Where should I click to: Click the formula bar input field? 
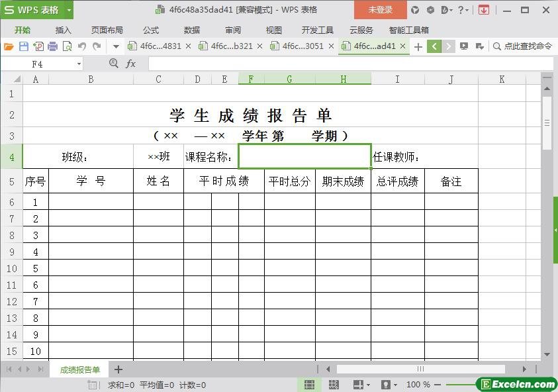(344, 64)
